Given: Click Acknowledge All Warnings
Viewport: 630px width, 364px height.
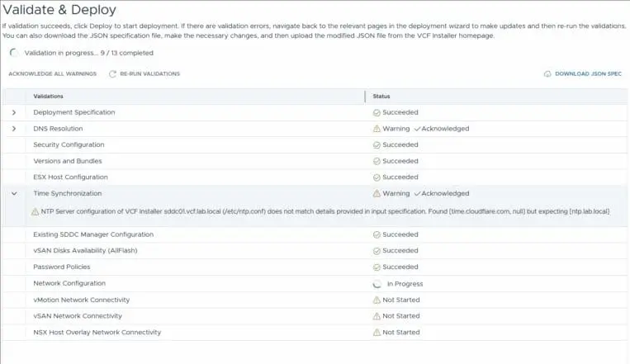Looking at the screenshot, I should 53,74.
